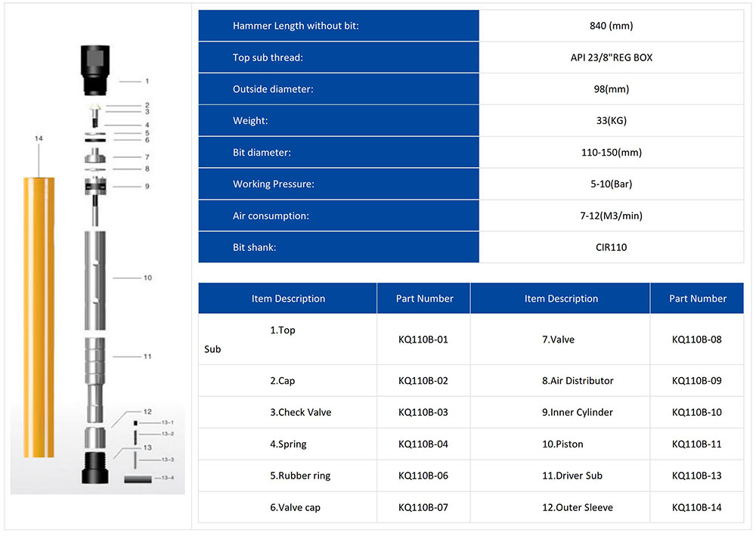The height and width of the screenshot is (536, 756).
Task: Select the "API 23/8"REG BOX" value cell
Action: pyautogui.click(x=611, y=57)
